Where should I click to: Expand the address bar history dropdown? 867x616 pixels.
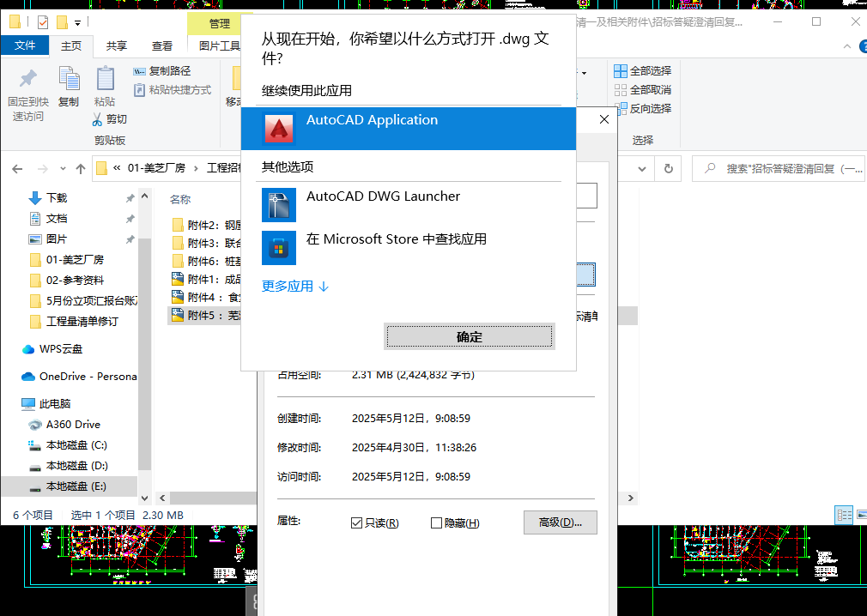coord(642,168)
